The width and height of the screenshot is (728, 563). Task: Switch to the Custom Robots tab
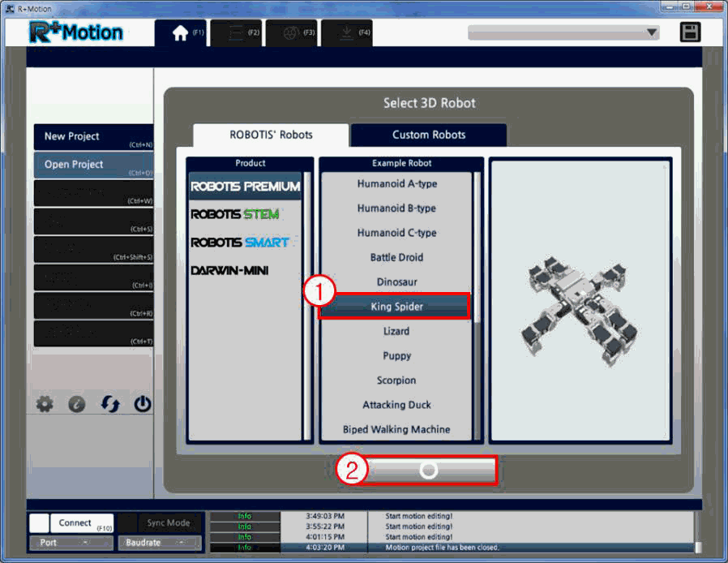coord(429,135)
